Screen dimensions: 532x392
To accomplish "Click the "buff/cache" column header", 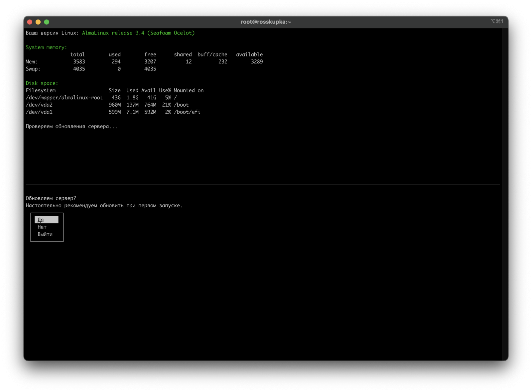I will pos(212,54).
